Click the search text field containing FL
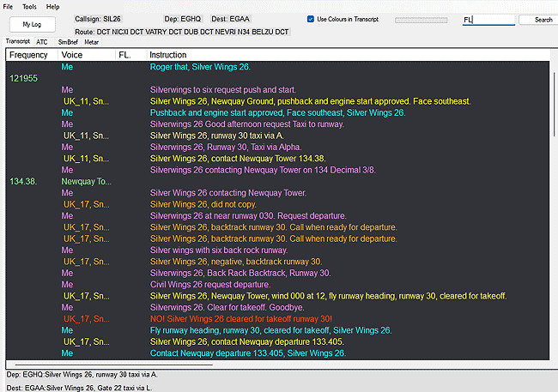This screenshot has height=392, width=558. coord(488,19)
